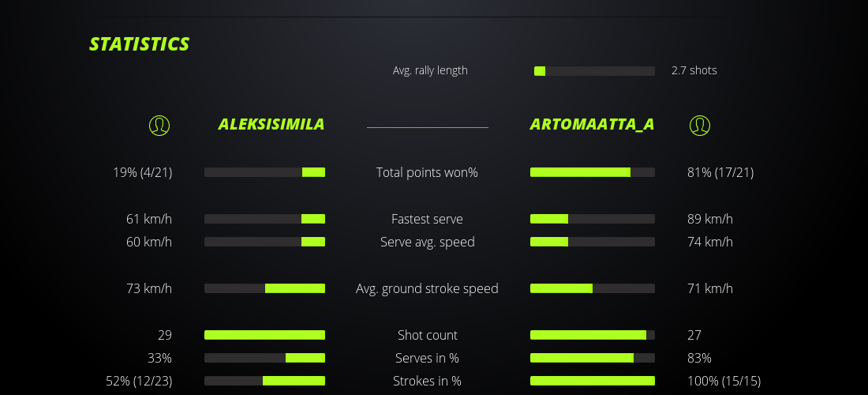Click the STATISTICS heading
Viewport: 868px width, 395px height.
pyautogui.click(x=140, y=44)
